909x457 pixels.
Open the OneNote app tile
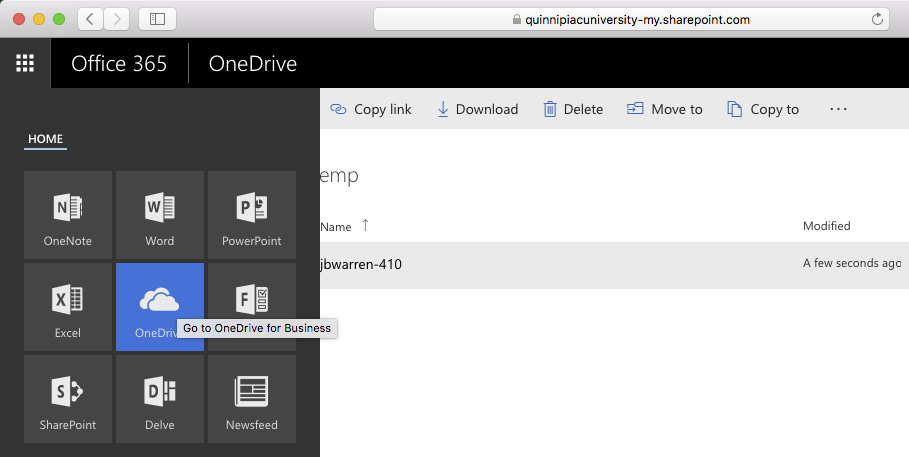tap(68, 215)
